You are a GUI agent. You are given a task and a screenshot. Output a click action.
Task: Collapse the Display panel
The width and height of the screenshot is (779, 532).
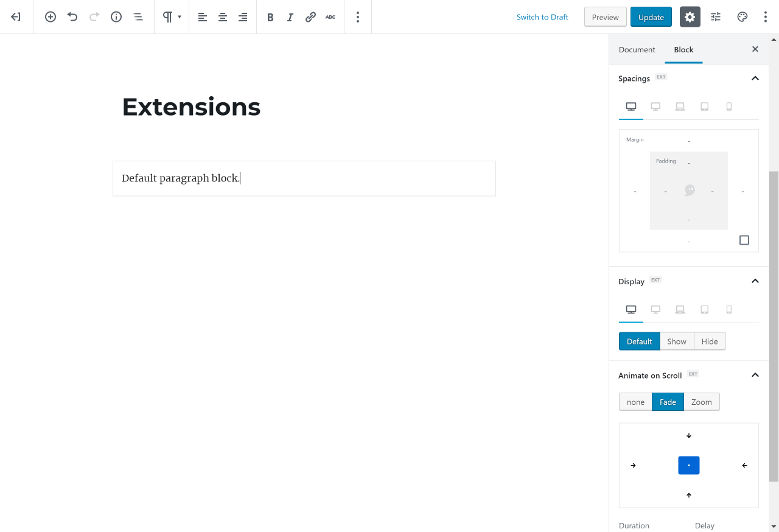755,281
